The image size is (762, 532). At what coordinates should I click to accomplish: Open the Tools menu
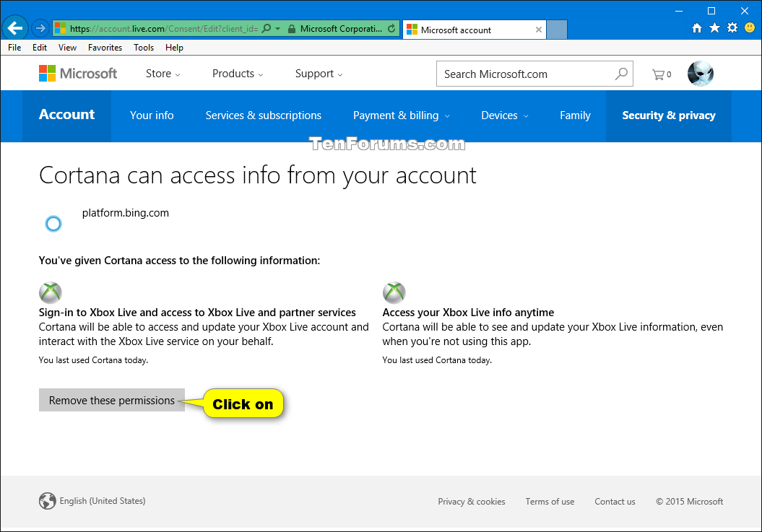[144, 47]
